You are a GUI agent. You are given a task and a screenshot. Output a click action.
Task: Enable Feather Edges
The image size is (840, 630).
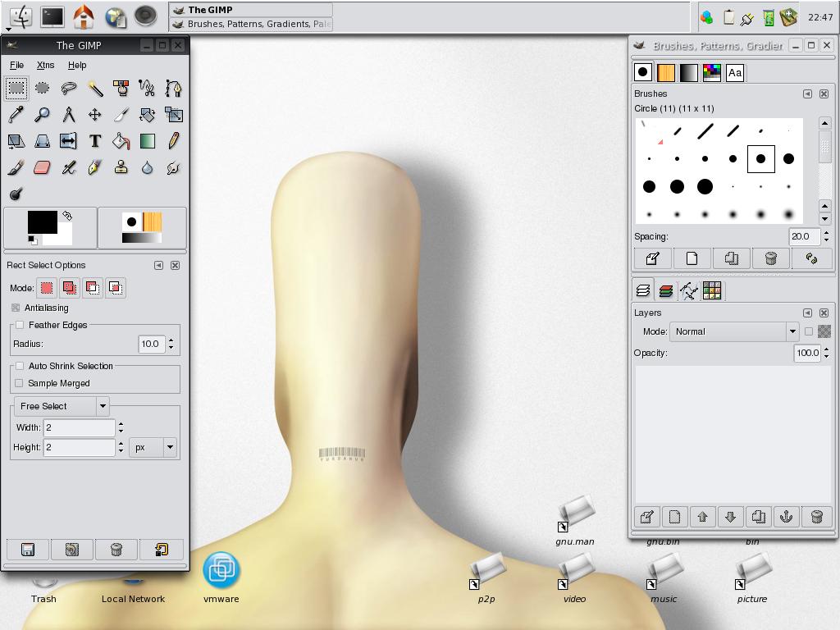tap(20, 325)
